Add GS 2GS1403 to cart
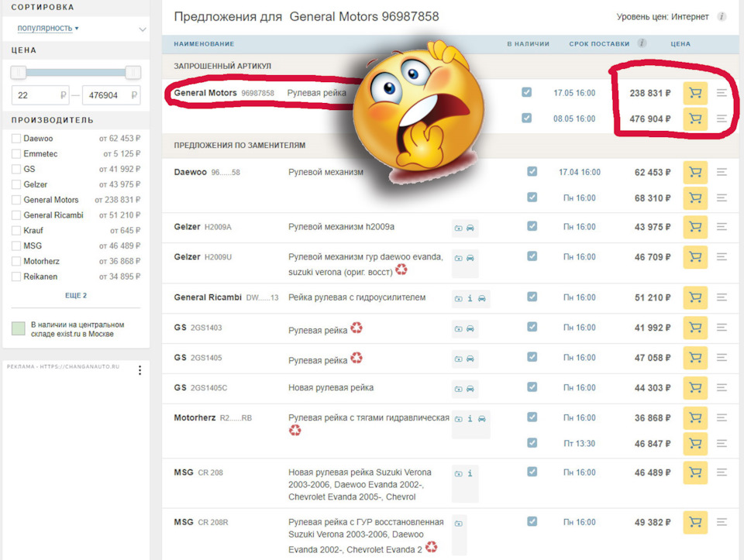 point(695,327)
